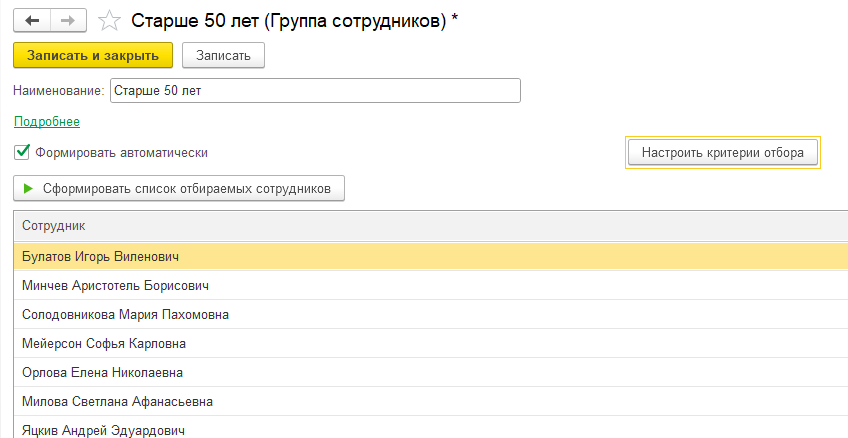The image size is (848, 438).
Task: Click the Сотрудник column header
Action: (430, 226)
